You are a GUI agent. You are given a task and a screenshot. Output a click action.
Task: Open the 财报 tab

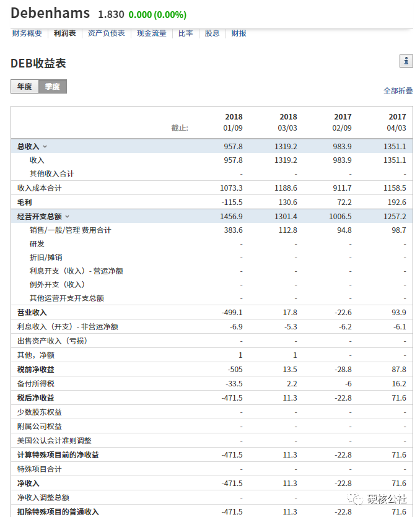tap(239, 33)
